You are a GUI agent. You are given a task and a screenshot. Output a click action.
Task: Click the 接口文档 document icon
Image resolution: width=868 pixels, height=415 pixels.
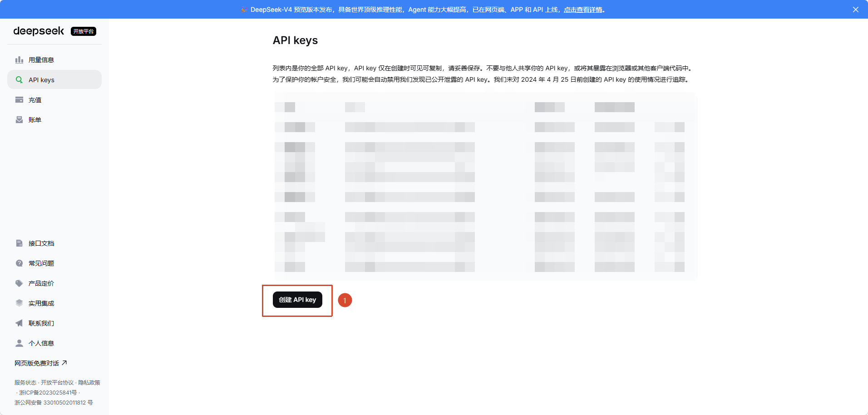tap(19, 243)
